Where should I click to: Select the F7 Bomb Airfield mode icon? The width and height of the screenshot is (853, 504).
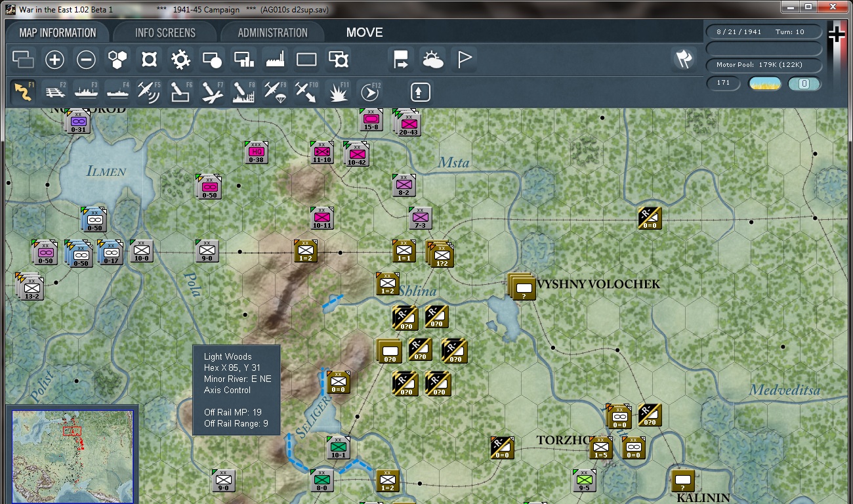(x=212, y=91)
